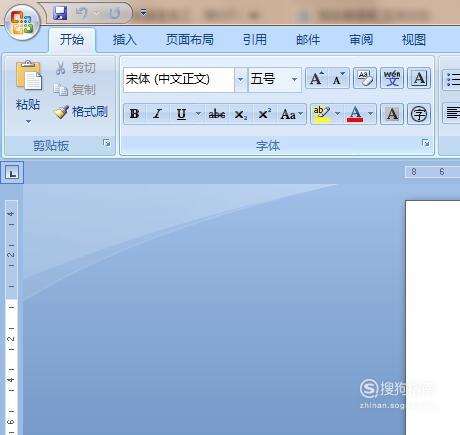Toggle italic formatting
460x435 pixels.
(157, 114)
